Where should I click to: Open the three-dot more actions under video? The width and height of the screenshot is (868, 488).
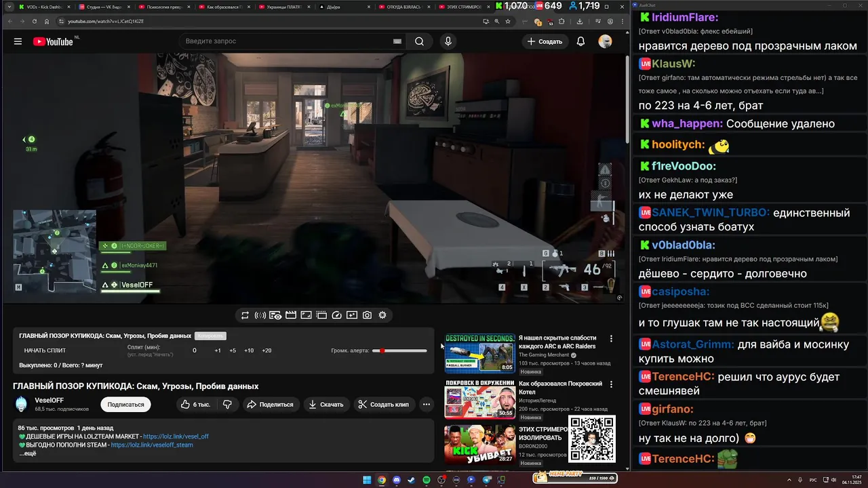(427, 405)
